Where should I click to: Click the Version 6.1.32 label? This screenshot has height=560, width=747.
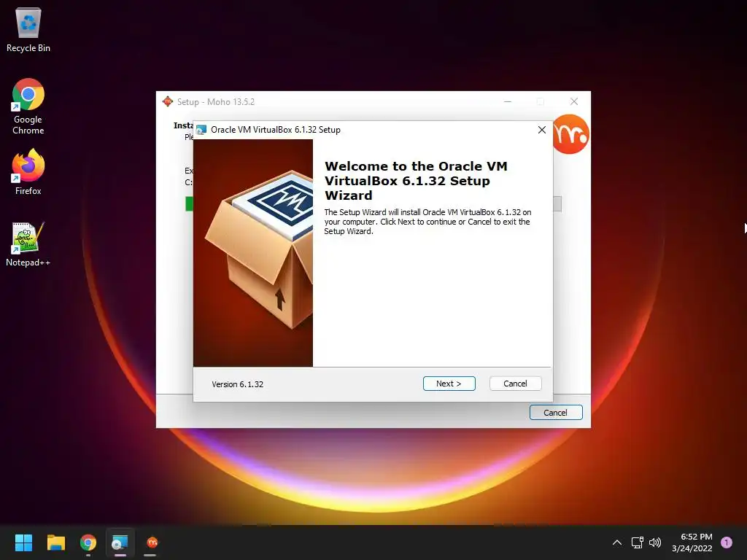tap(237, 384)
